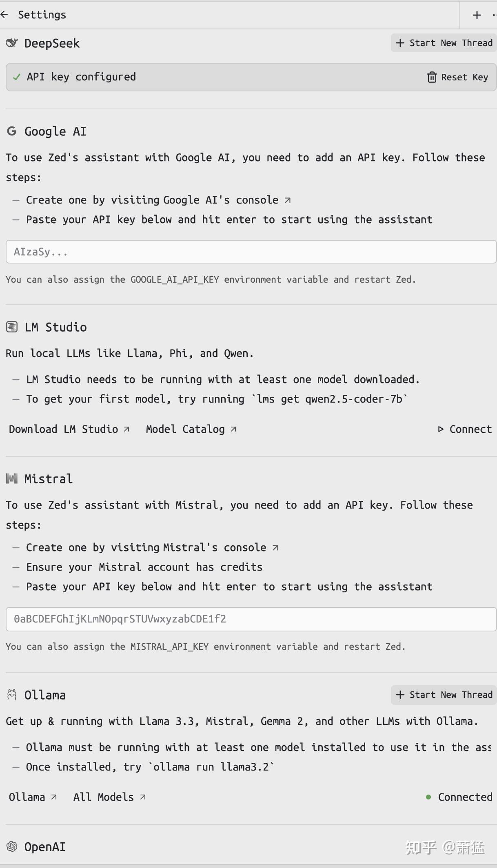Focus the Mistral API key field

click(x=251, y=619)
